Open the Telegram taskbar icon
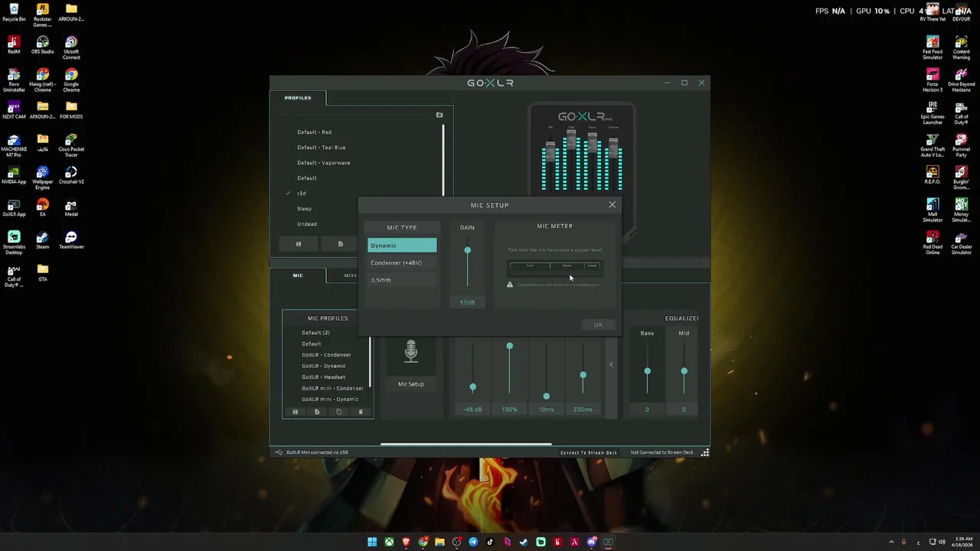 (473, 542)
